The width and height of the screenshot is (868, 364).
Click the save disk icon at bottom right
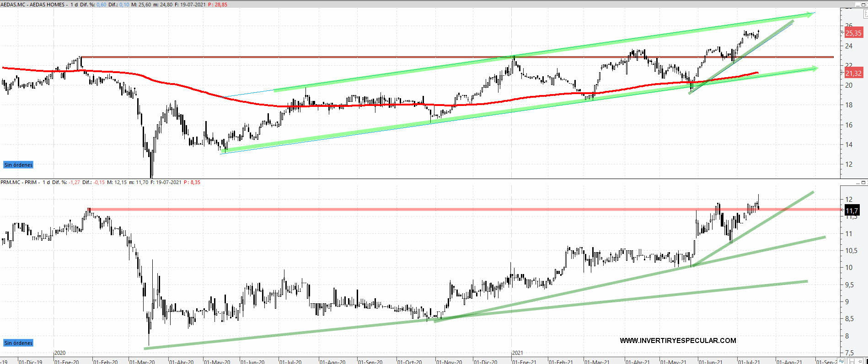852,361
